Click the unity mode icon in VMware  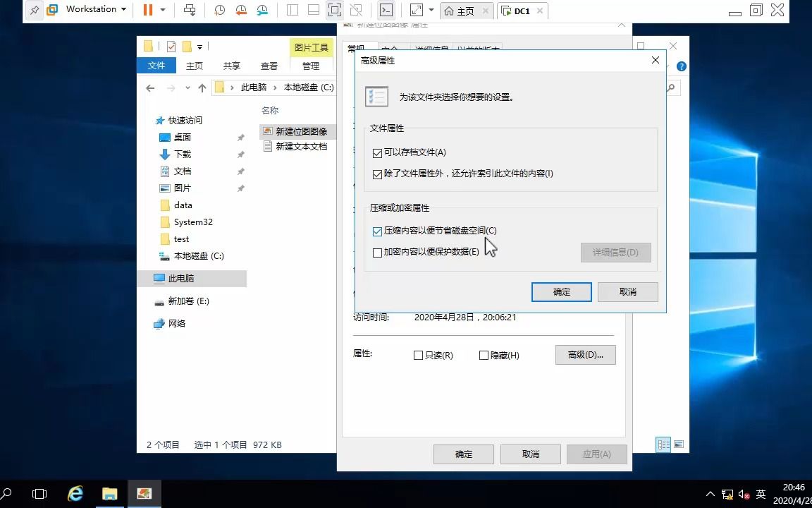(356, 10)
